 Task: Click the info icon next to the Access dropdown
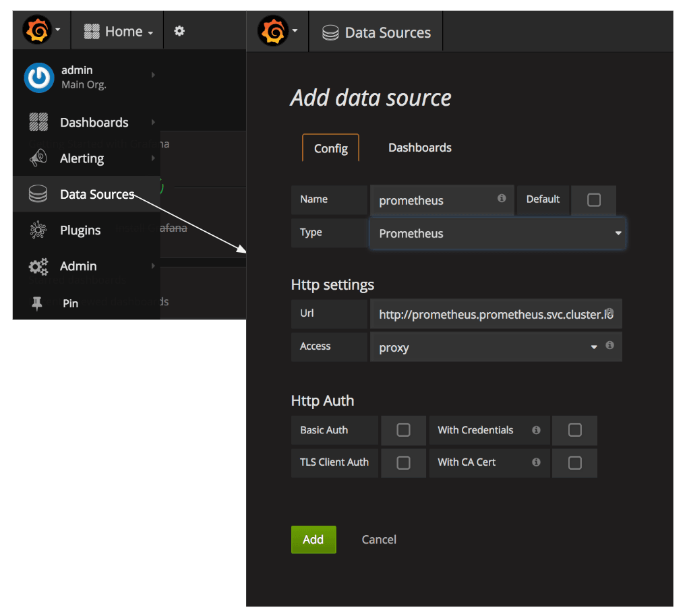(x=610, y=345)
